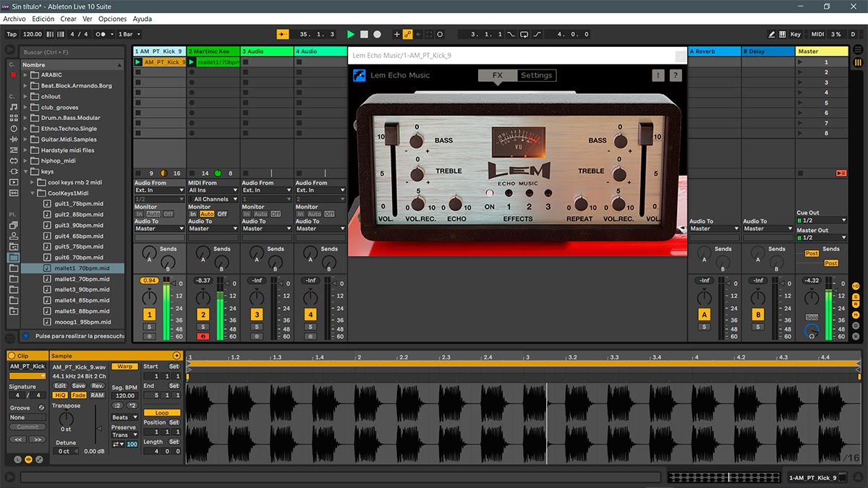Click the sample Edit button

(x=60, y=386)
